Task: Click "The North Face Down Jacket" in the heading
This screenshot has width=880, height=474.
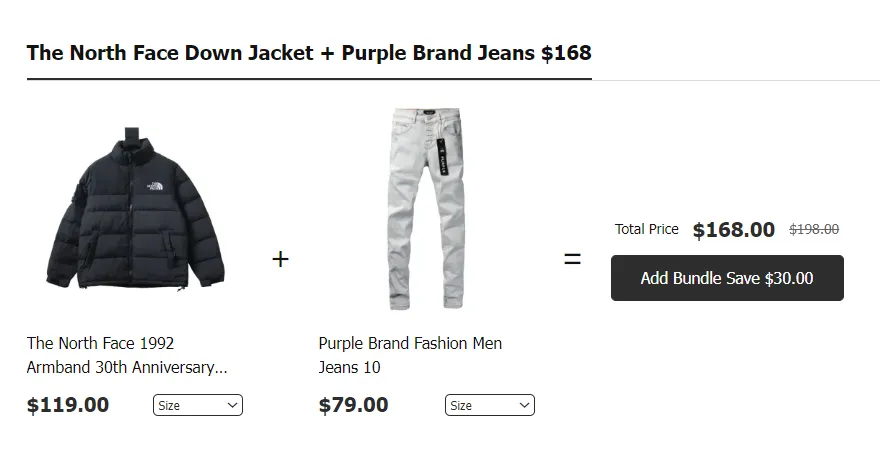Action: click(170, 52)
